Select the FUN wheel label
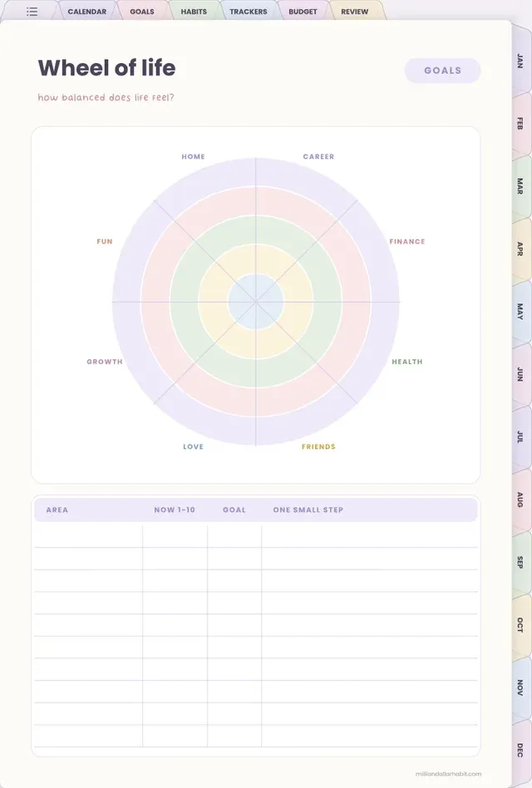 tap(105, 242)
